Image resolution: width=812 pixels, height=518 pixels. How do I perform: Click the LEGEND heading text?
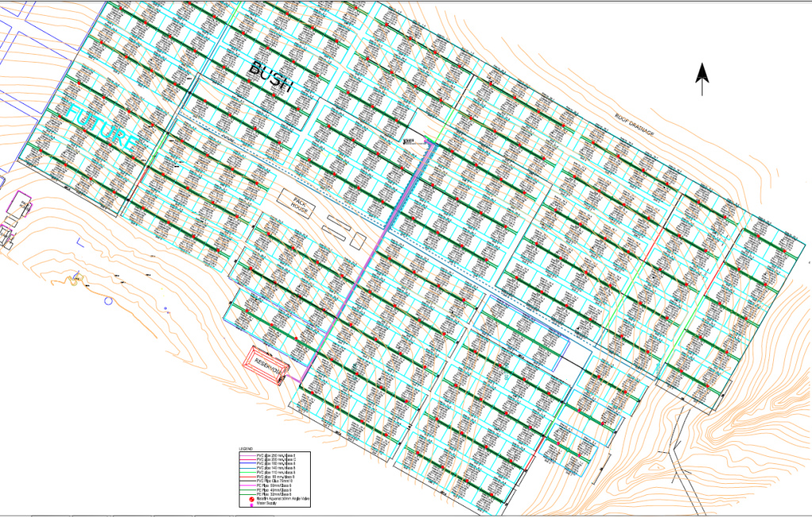[247, 450]
